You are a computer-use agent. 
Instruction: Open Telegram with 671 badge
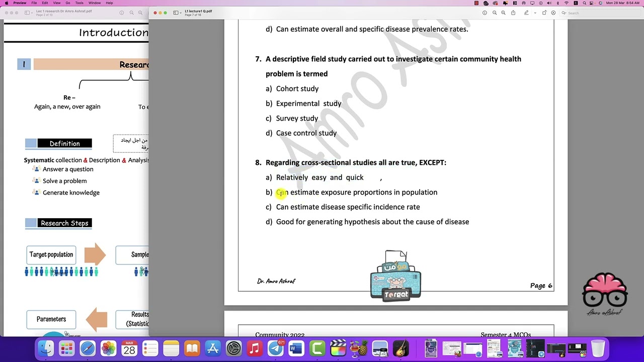point(276,348)
